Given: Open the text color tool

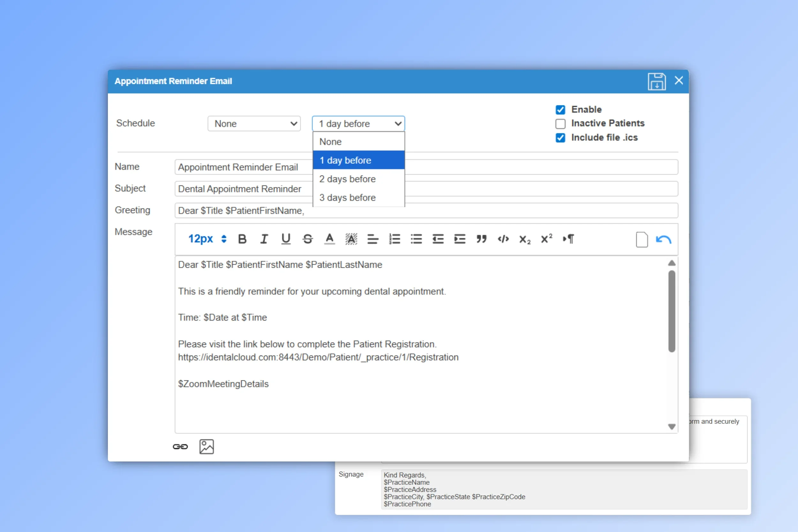Looking at the screenshot, I should pyautogui.click(x=329, y=239).
